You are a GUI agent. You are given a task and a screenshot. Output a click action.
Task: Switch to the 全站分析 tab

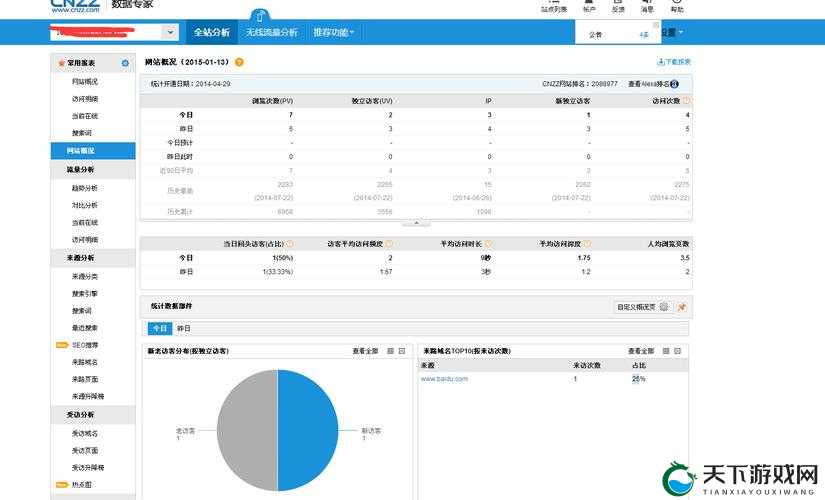212,32
